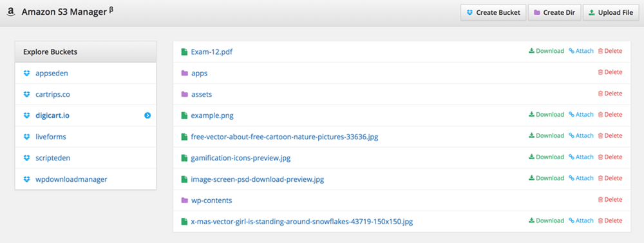Click the bucket icon next to appseden
The width and height of the screenshot is (644, 243).
(26, 73)
